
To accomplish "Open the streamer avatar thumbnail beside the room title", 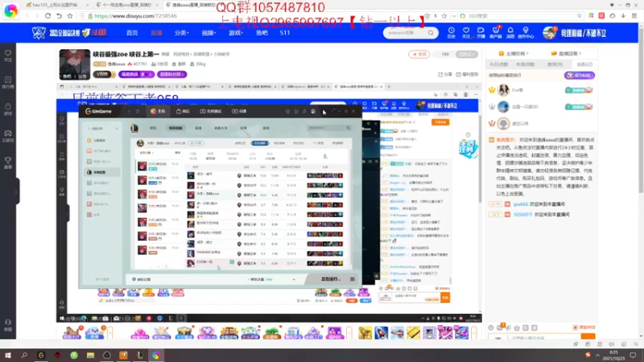I will [x=74, y=64].
